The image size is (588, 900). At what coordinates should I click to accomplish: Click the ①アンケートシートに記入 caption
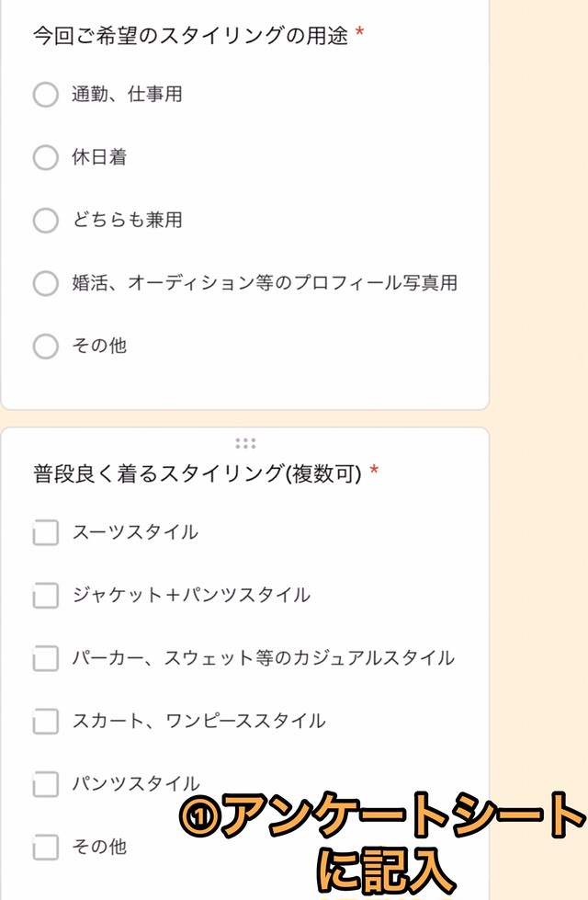382,842
